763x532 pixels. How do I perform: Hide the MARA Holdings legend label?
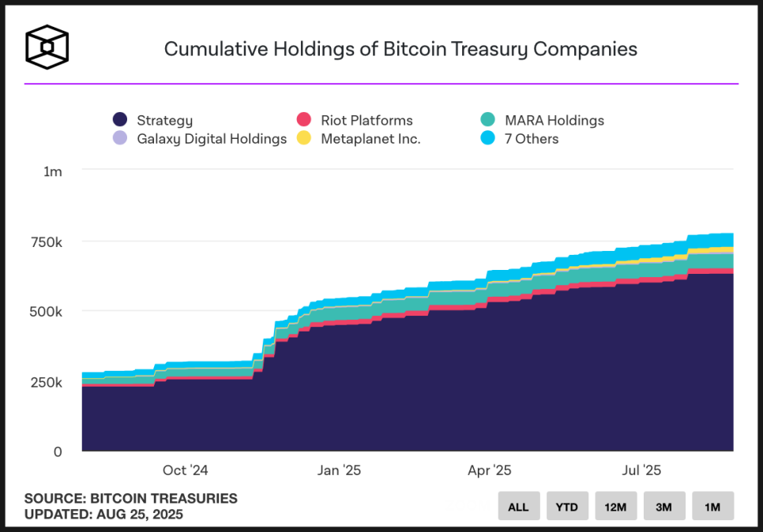click(x=554, y=120)
